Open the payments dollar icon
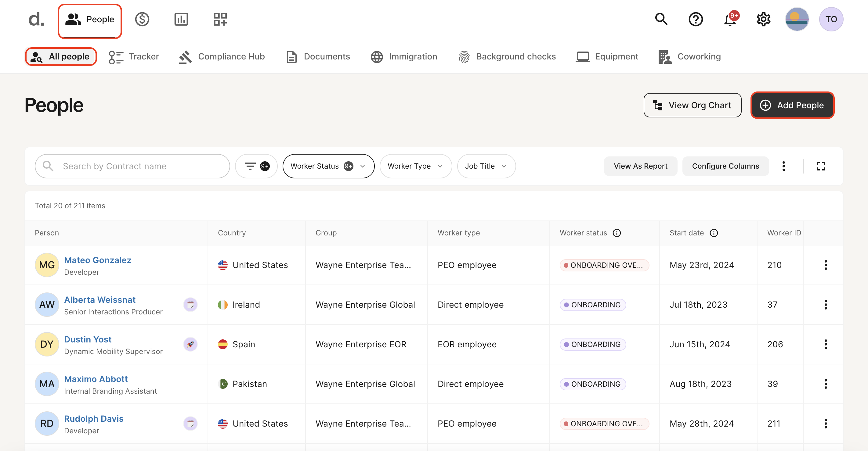868x451 pixels. [x=142, y=19]
